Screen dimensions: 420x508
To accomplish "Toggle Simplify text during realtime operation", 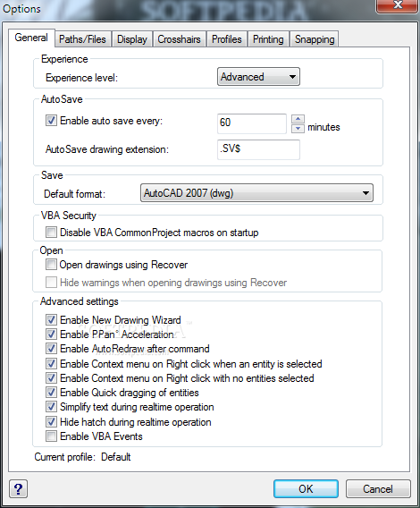I will (51, 407).
